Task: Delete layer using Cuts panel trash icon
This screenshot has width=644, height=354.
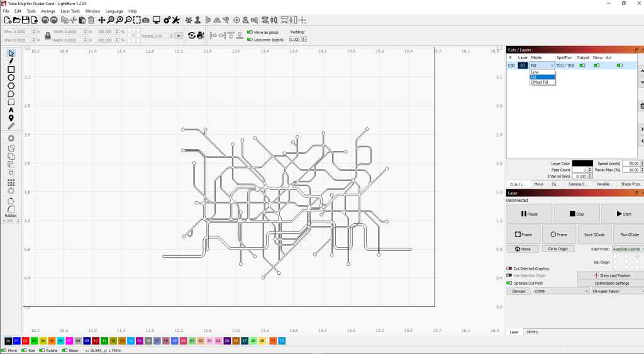Action: pos(642,106)
